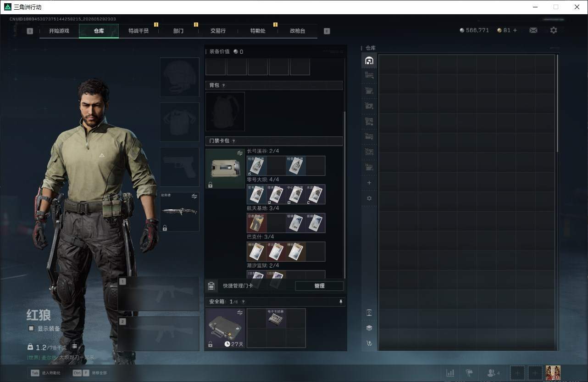Add a teammate in the first plus slot
This screenshot has height=382, width=588.
pyautogui.click(x=517, y=373)
